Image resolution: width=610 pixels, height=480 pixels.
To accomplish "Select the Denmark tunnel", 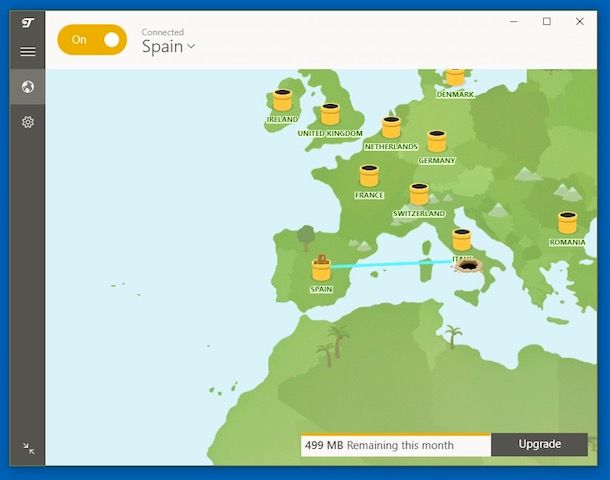I will 455,77.
